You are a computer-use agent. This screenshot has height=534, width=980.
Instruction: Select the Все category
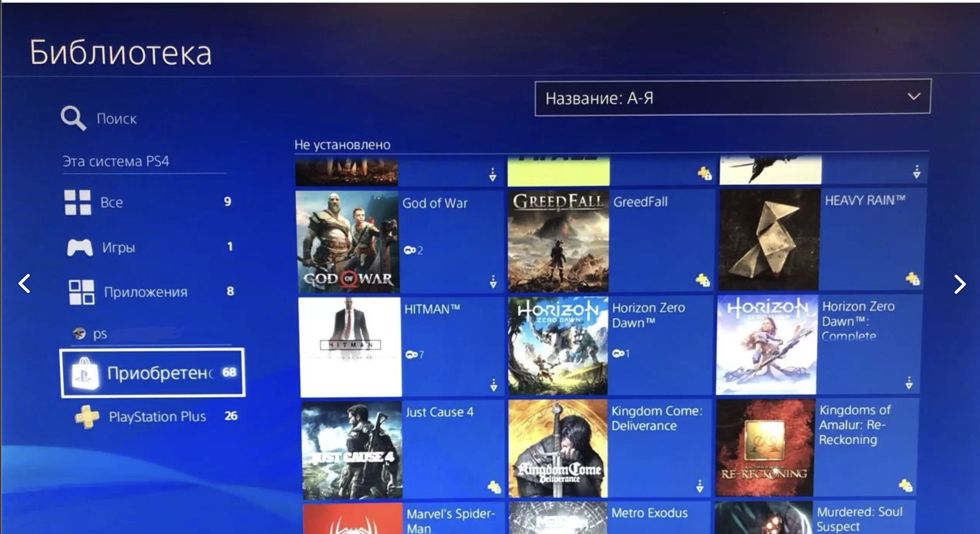tap(149, 202)
